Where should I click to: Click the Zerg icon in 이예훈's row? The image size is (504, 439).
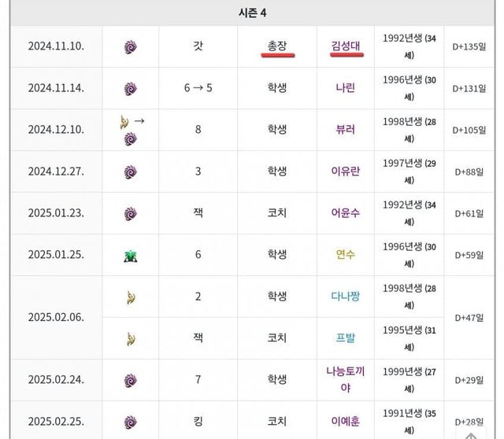130,421
